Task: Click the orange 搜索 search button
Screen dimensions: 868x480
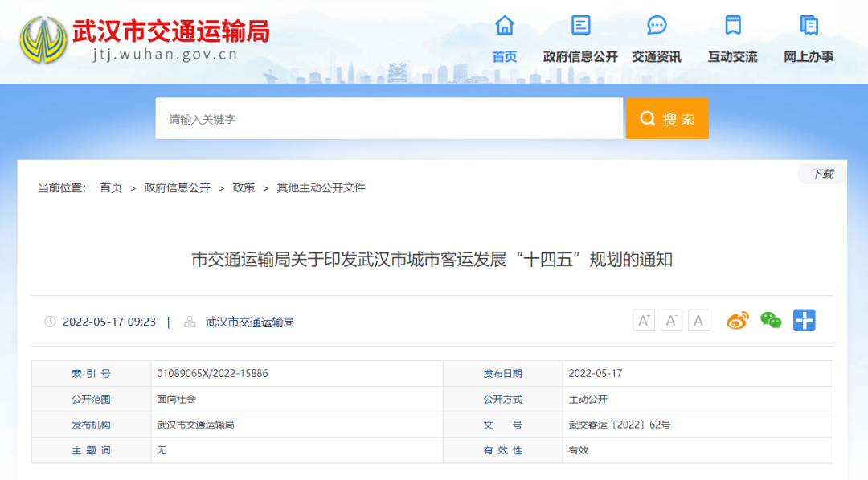Action: 667,119
